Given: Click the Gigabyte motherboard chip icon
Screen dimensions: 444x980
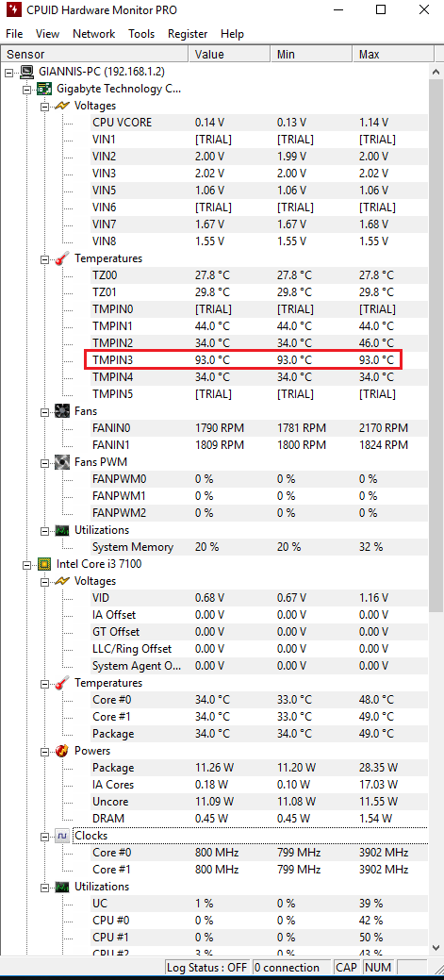Looking at the screenshot, I should pyautogui.click(x=45, y=89).
